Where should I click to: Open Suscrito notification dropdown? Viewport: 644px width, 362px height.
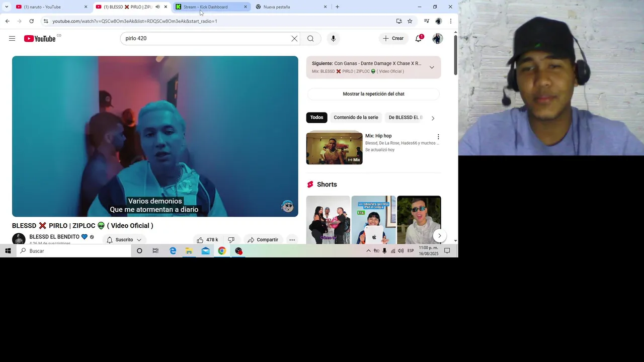point(124,240)
